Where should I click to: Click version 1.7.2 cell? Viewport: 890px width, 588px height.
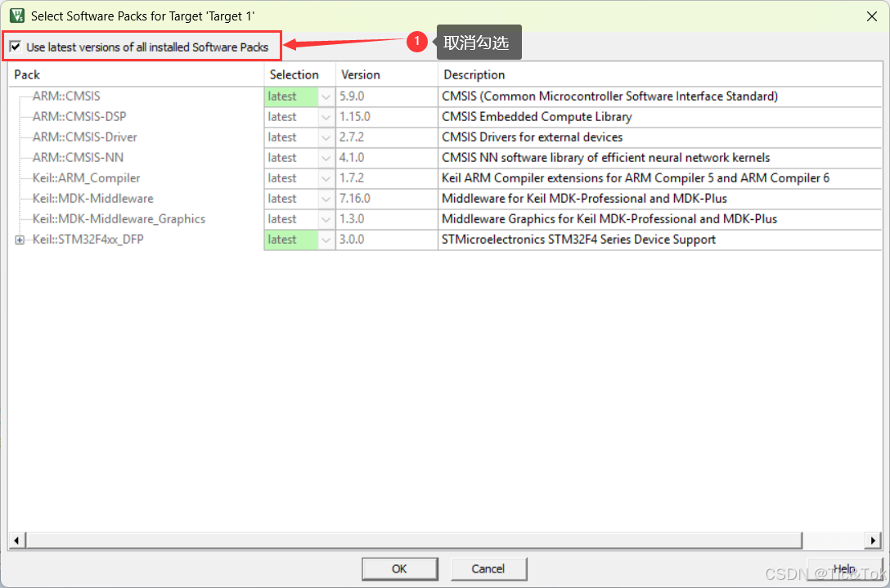tap(387, 179)
